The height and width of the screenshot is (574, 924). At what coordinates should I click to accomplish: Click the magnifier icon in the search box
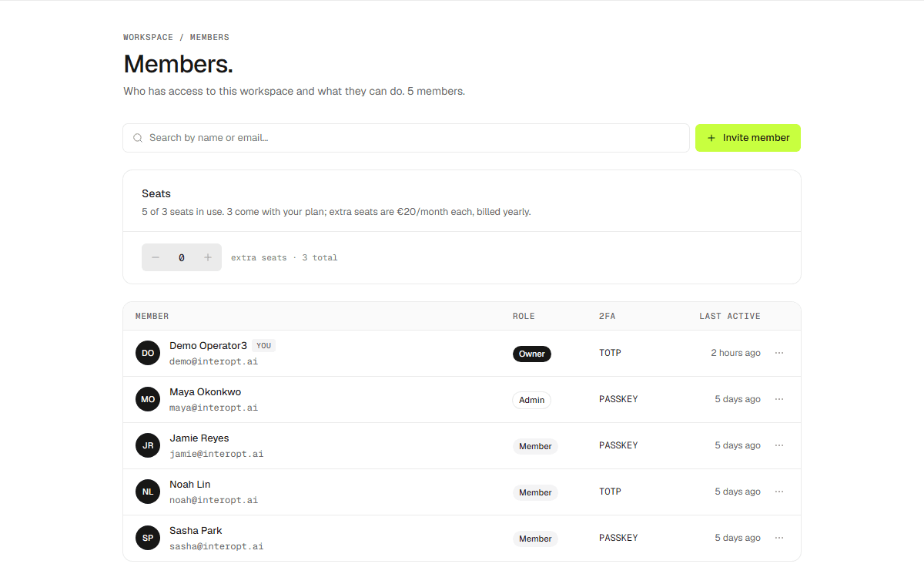click(138, 138)
